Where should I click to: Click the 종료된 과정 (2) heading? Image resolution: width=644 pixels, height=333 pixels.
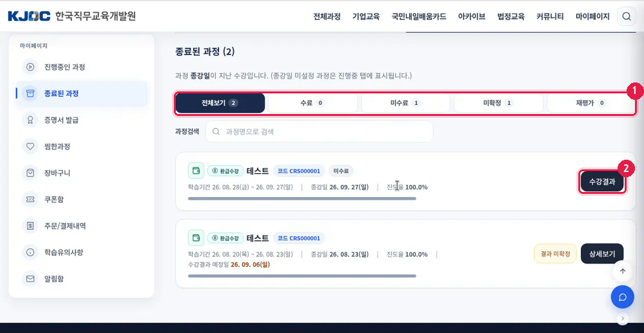(x=205, y=52)
